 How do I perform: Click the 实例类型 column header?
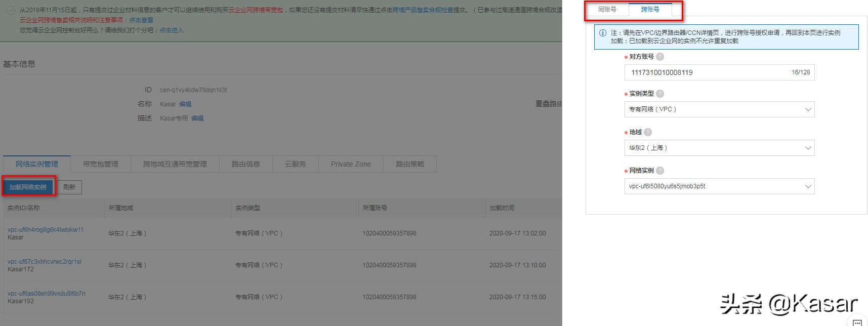pyautogui.click(x=248, y=208)
